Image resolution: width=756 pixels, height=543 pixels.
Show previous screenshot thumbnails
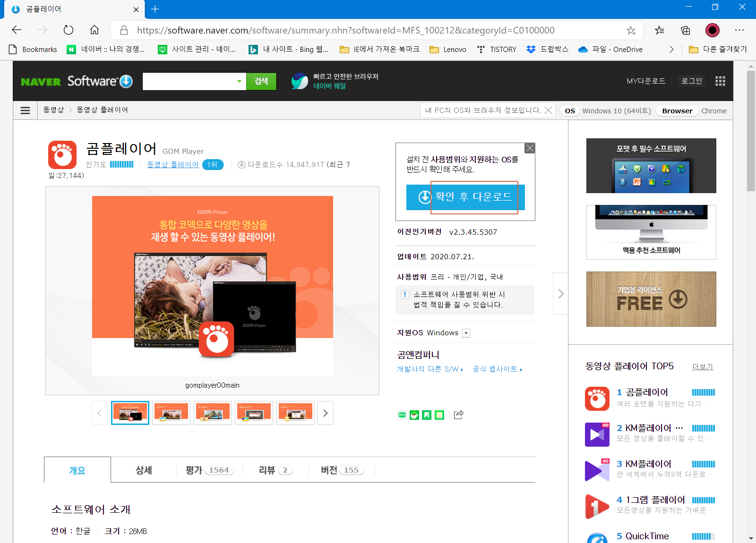coord(99,413)
